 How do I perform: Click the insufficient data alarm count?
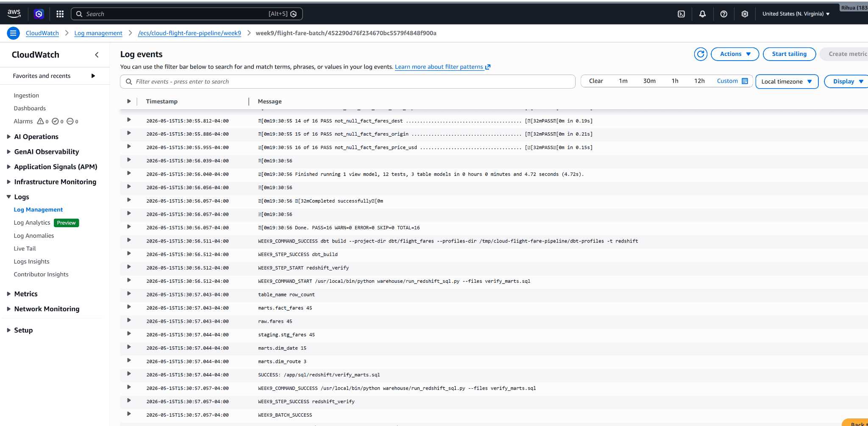click(72, 121)
